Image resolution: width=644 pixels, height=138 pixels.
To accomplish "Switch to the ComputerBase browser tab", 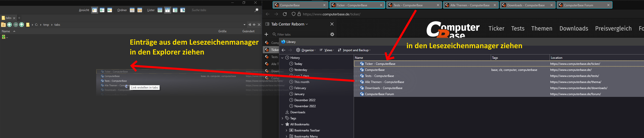I will [300, 5].
